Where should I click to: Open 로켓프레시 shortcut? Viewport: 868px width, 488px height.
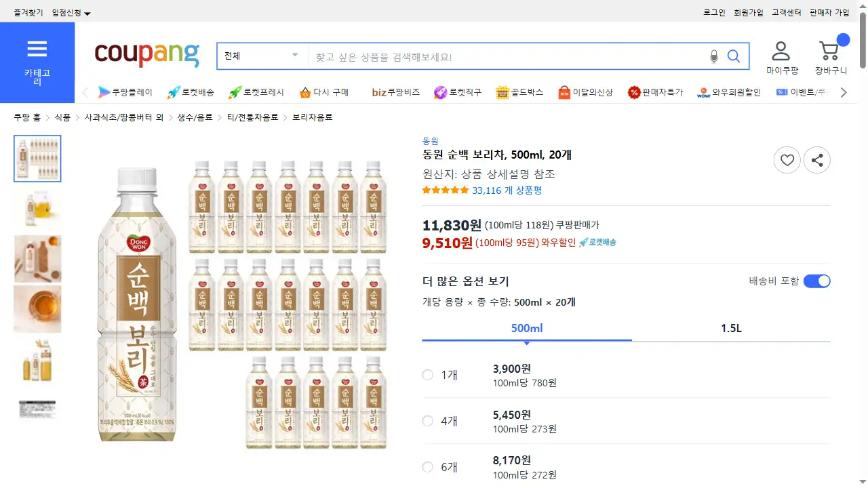point(256,92)
